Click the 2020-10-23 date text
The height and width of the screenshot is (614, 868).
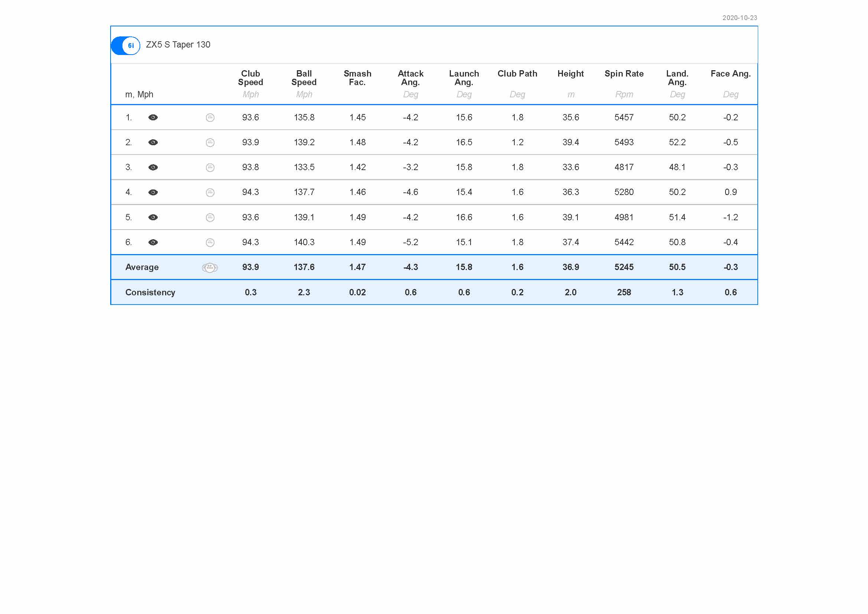740,18
